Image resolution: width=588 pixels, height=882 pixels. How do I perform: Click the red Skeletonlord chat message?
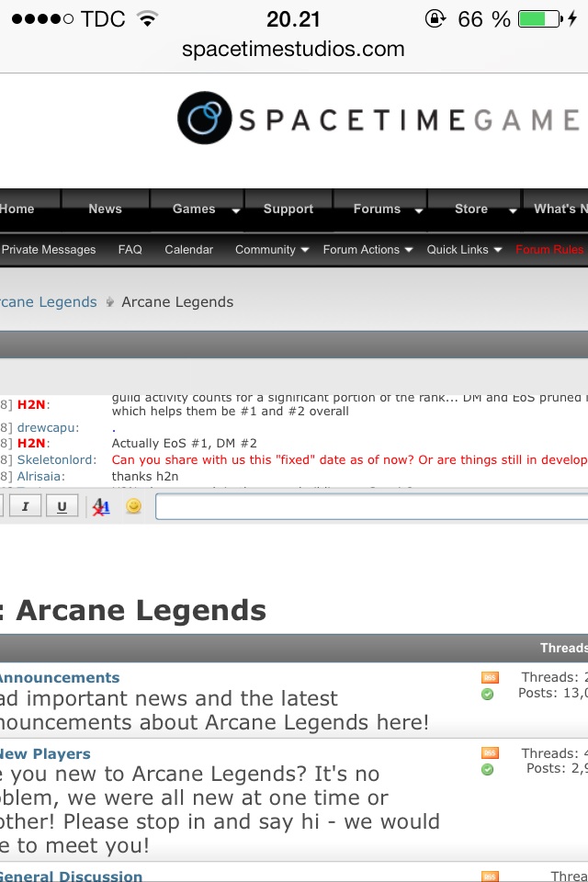coord(349,459)
